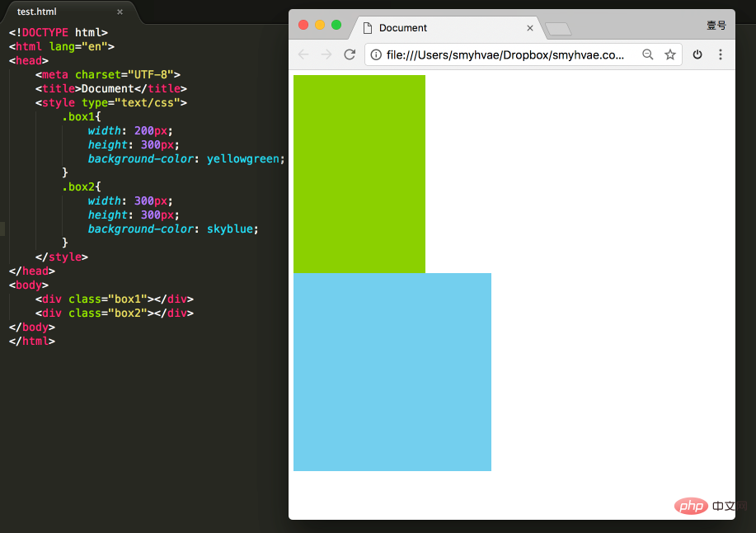Viewport: 756px width, 533px height.
Task: Click the .box1{ selector line
Action: pyautogui.click(x=82, y=116)
